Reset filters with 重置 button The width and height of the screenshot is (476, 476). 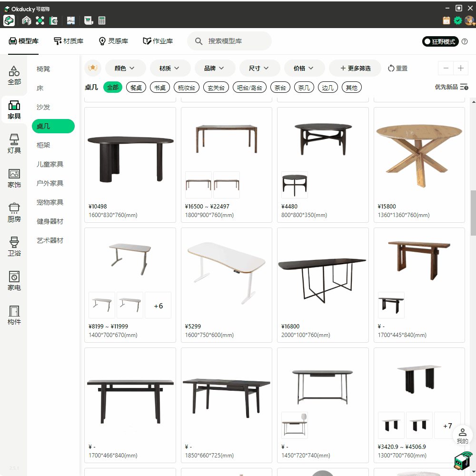pos(397,68)
